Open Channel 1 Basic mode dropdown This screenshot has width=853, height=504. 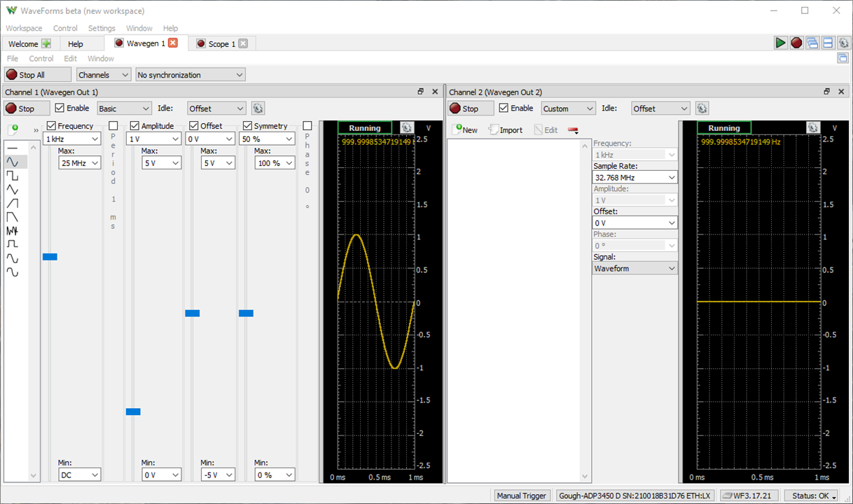pyautogui.click(x=124, y=108)
